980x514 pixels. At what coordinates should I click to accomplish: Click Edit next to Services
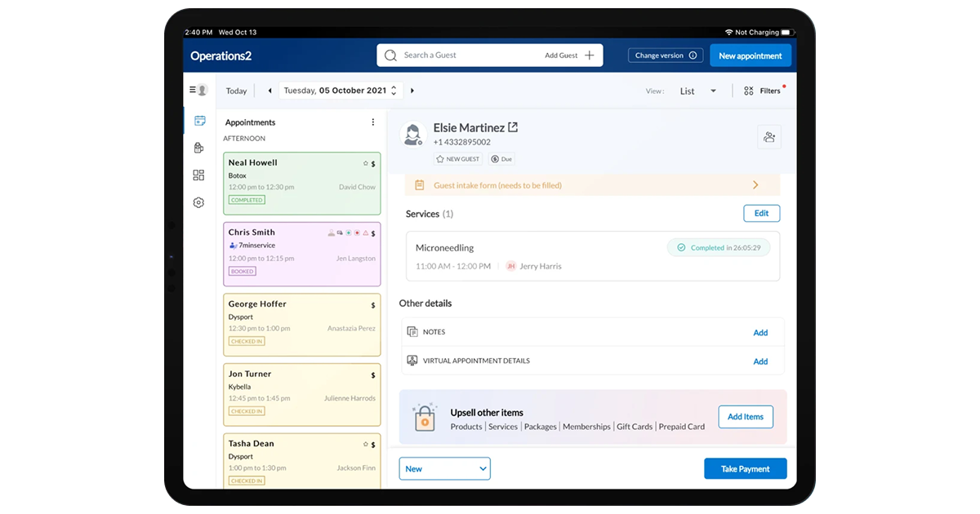(762, 213)
